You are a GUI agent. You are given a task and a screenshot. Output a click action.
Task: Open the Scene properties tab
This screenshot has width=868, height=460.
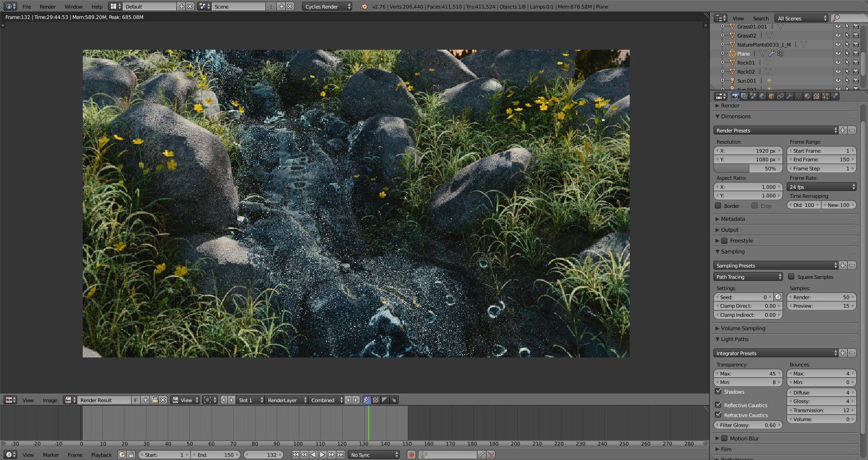753,96
